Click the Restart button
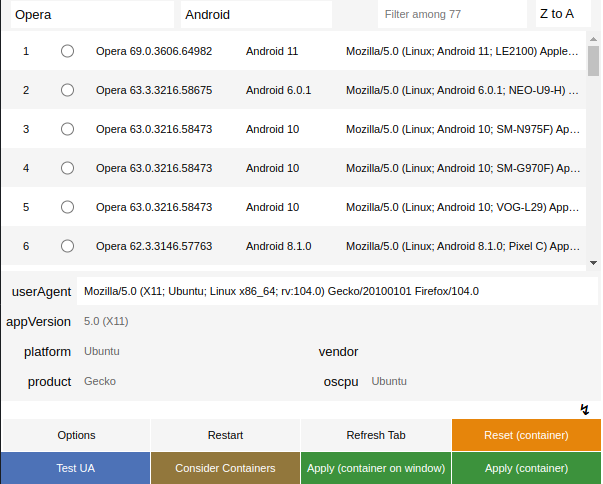 pyautogui.click(x=225, y=435)
